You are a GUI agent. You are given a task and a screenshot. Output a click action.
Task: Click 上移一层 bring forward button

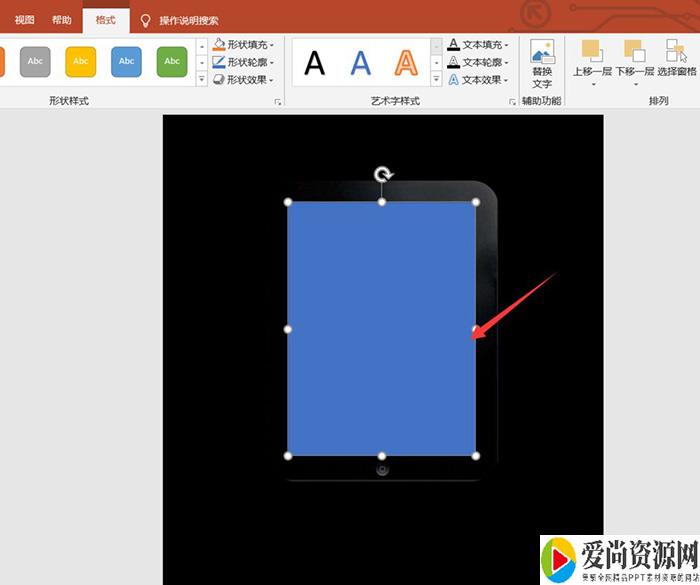tap(592, 58)
